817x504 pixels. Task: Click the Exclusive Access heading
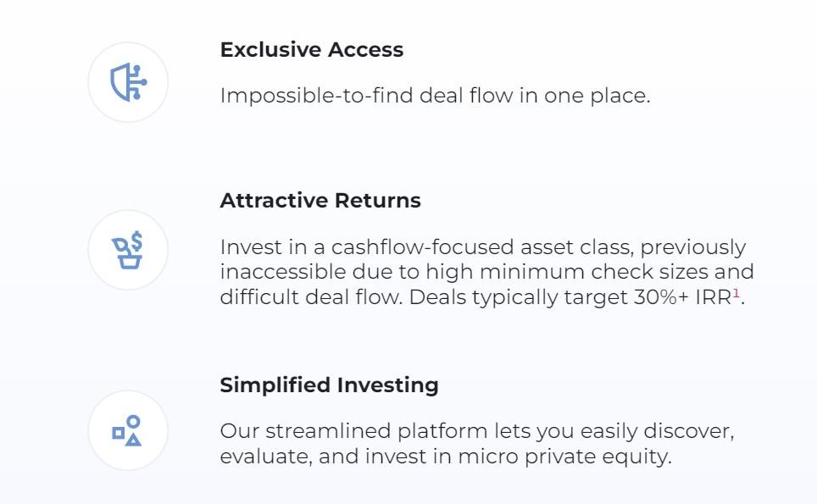312,50
